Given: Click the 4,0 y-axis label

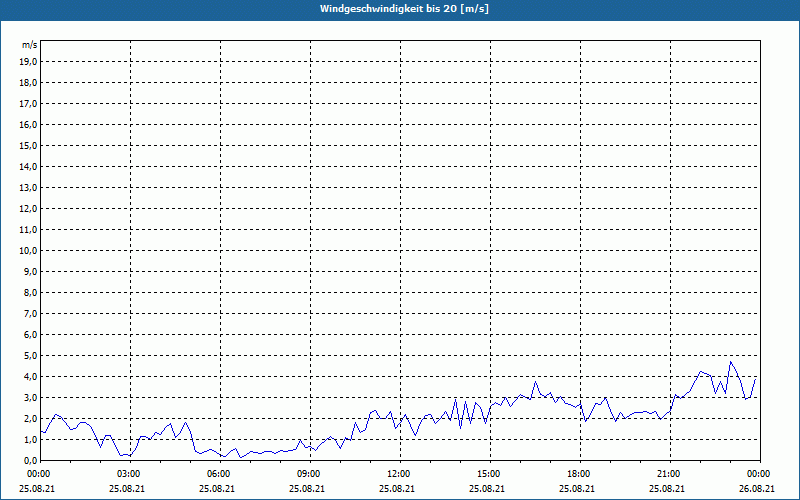Looking at the screenshot, I should pyautogui.click(x=30, y=377).
